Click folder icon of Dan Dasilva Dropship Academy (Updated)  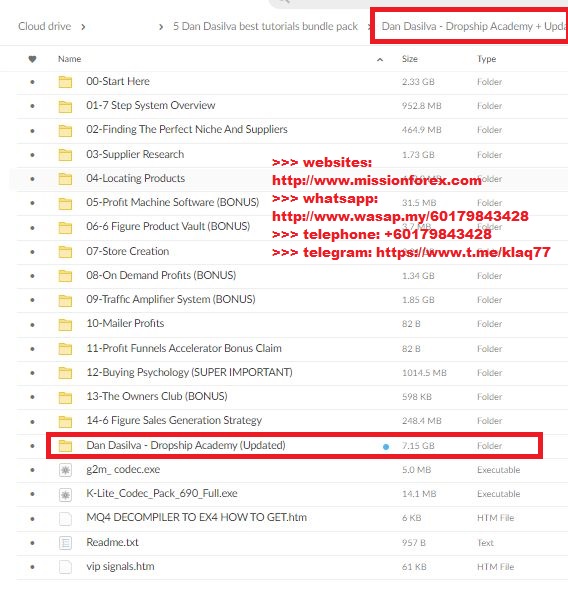(65, 446)
